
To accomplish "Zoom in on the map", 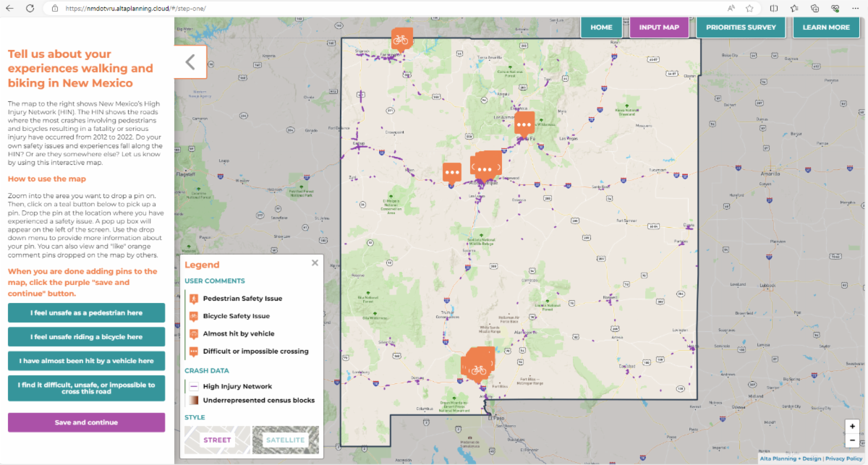I will pyautogui.click(x=852, y=427).
